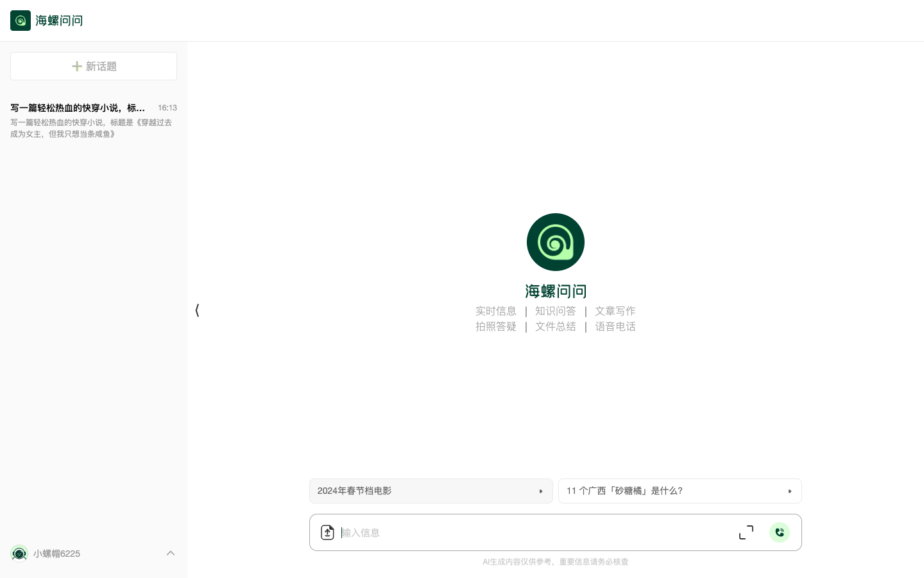Open the large snail avatar above 海螺问问
The height and width of the screenshot is (578, 924).
tap(556, 242)
